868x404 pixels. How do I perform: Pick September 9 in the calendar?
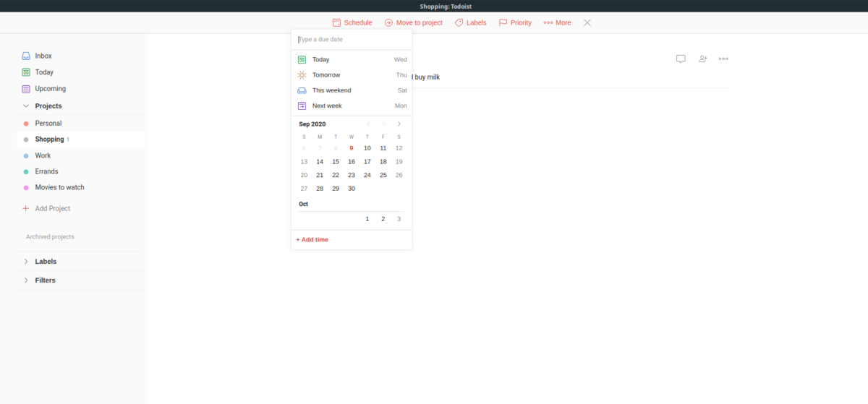[352, 148]
